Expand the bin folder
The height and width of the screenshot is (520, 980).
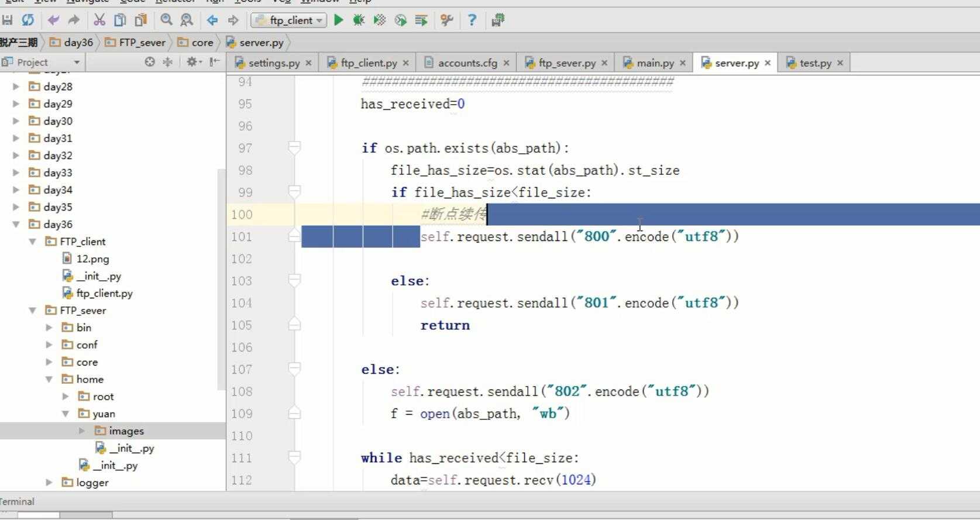point(49,328)
